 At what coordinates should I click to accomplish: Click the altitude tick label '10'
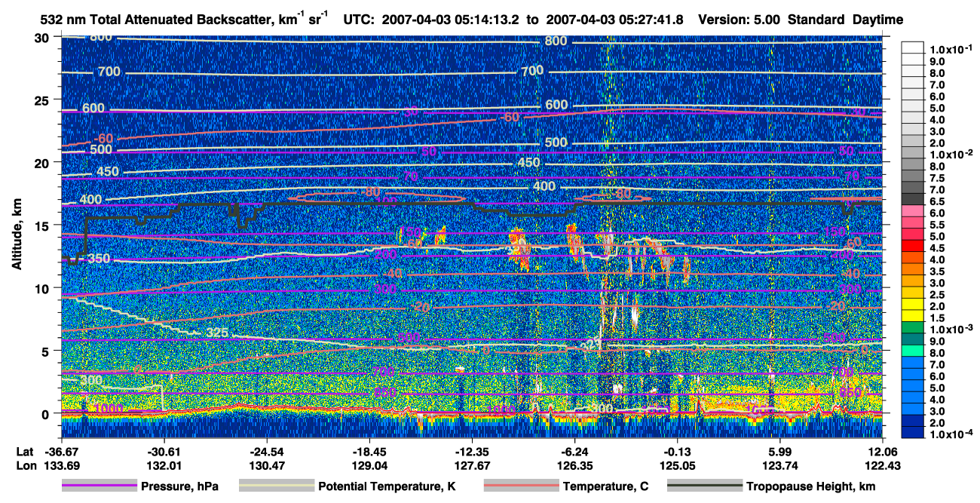(x=44, y=288)
